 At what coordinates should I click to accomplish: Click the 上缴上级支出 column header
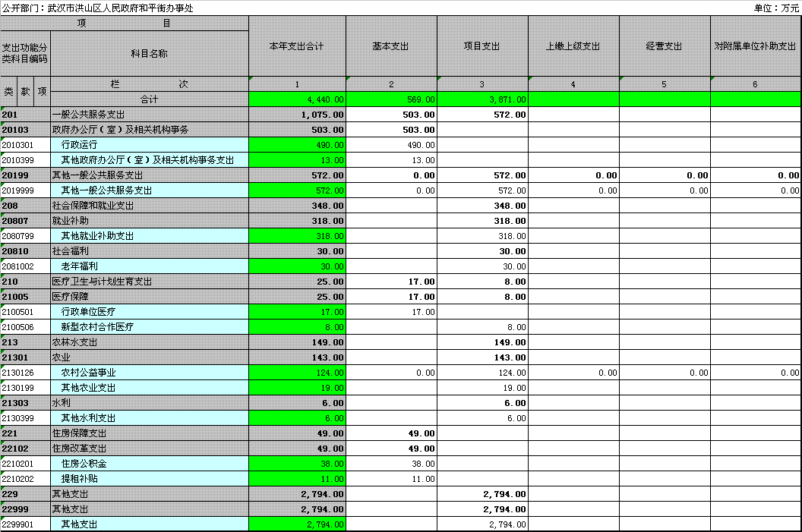(x=573, y=46)
